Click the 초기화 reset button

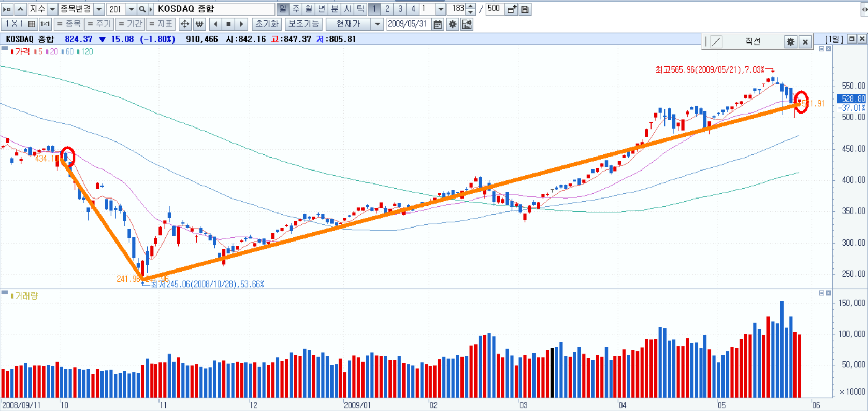point(267,24)
